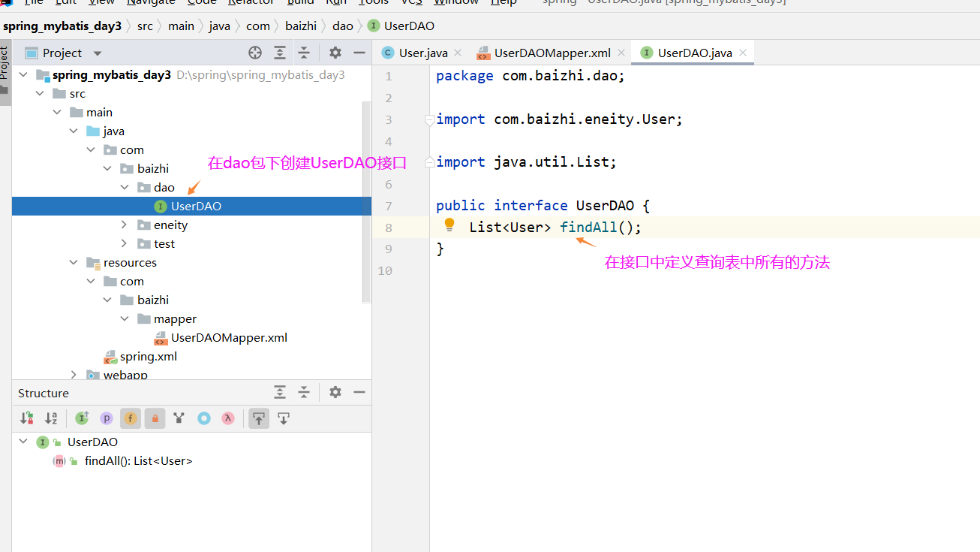The width and height of the screenshot is (980, 552).
Task: Hide the Structure tool window
Action: 359,392
